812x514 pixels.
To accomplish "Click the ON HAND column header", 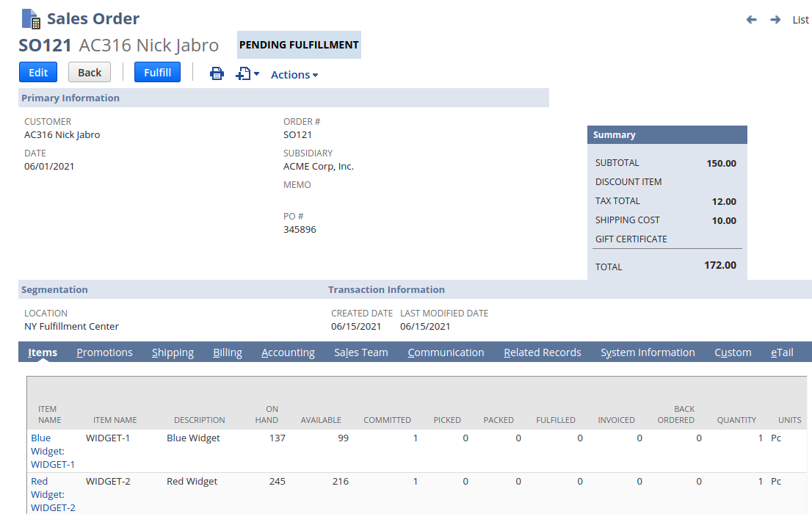I will pyautogui.click(x=267, y=415).
